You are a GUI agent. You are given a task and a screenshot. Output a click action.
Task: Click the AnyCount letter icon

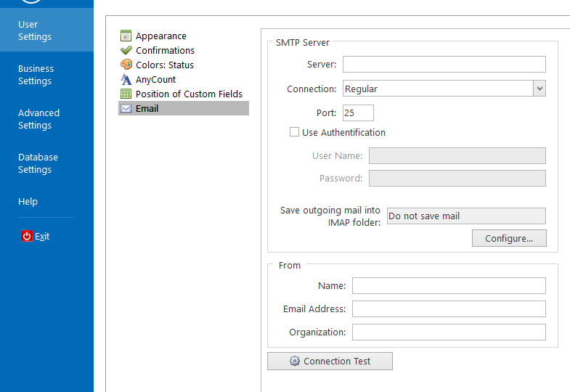click(126, 79)
